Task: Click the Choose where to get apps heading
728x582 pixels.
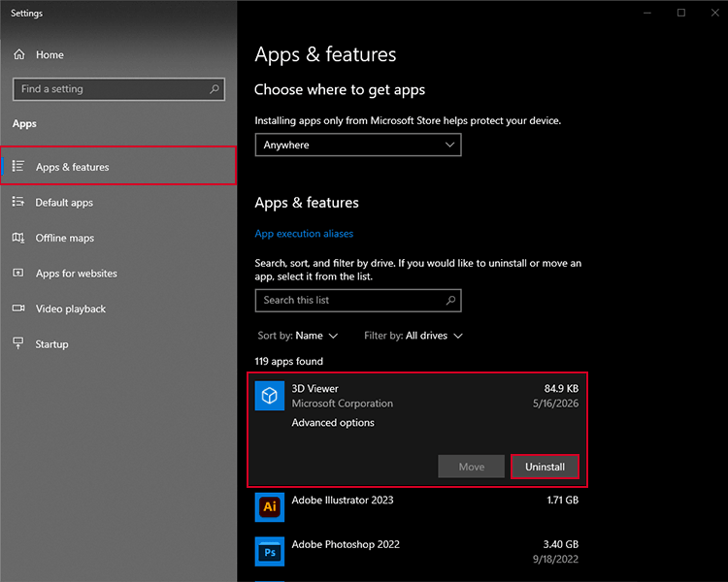Action: [340, 89]
